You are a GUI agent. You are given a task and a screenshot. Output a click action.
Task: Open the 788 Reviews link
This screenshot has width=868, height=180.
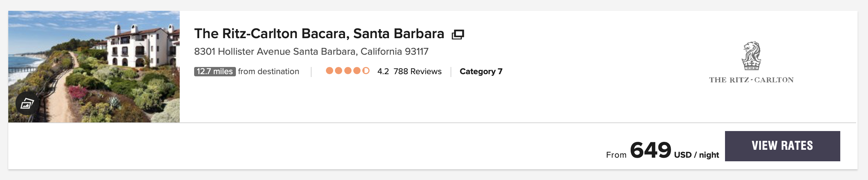click(417, 72)
